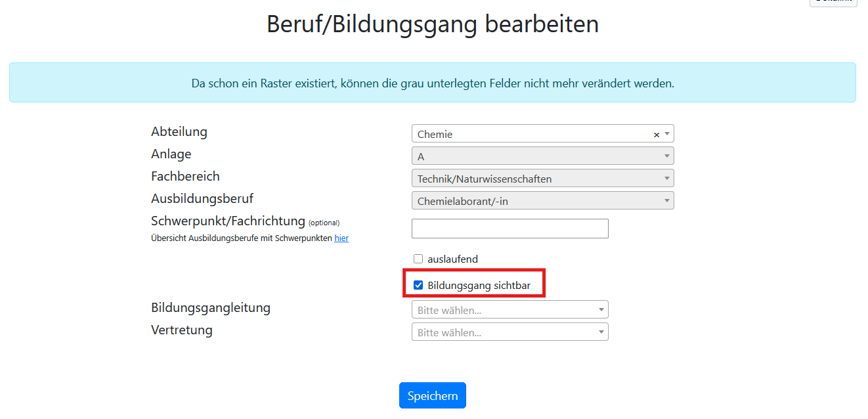Click the Anlage field's arrow icon

(x=667, y=156)
